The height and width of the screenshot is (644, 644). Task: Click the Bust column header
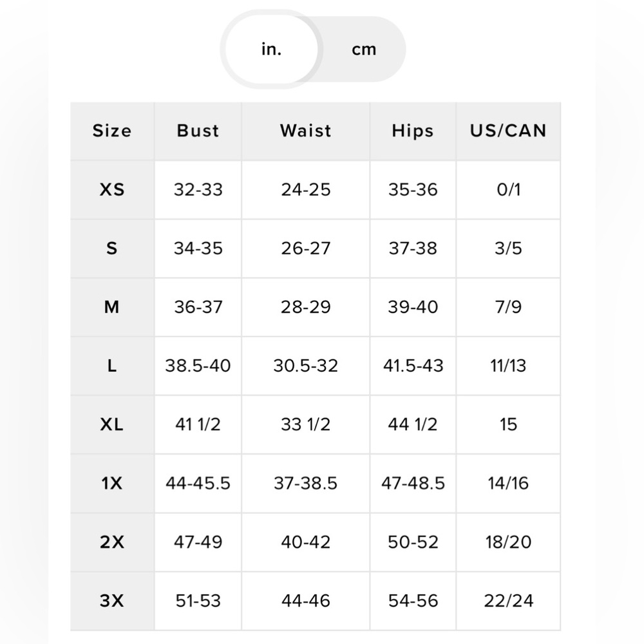[x=198, y=131]
